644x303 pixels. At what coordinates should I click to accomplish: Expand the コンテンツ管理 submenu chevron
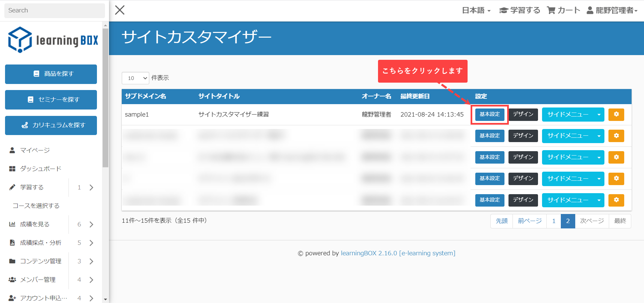point(91,261)
